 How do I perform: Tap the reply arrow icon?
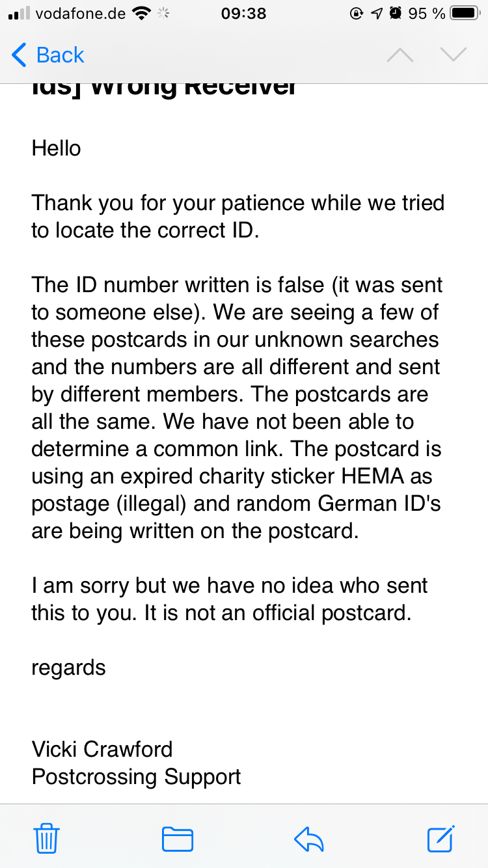point(309,839)
